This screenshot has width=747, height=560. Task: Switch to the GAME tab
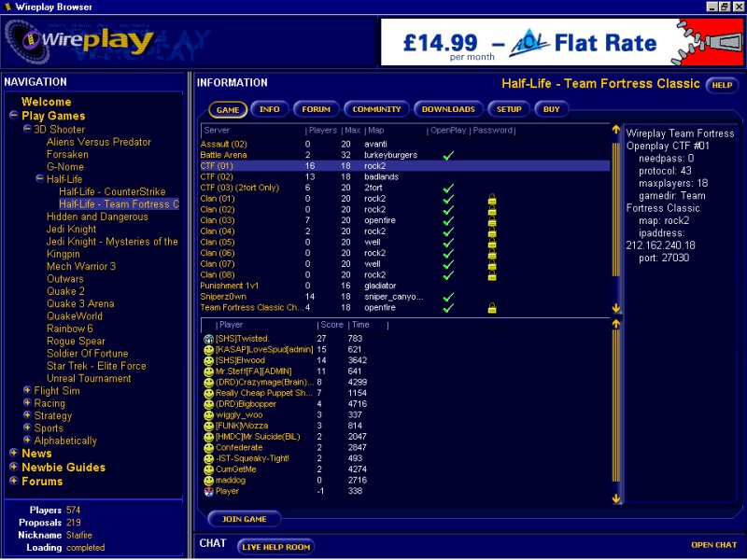pyautogui.click(x=228, y=109)
